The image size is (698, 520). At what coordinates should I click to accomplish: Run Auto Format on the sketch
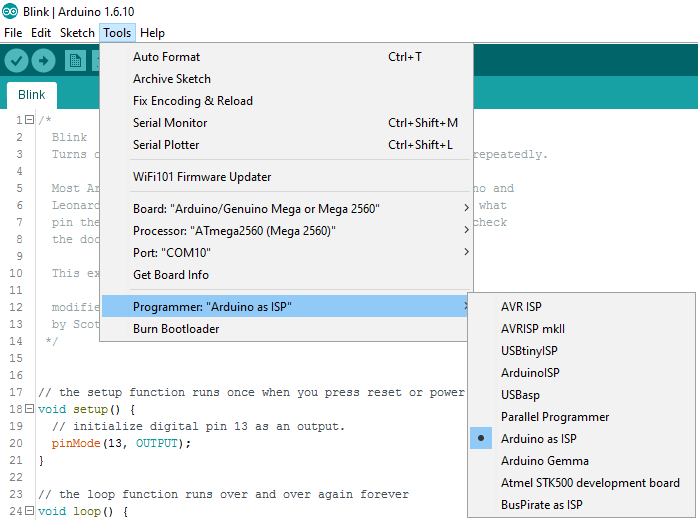166,57
